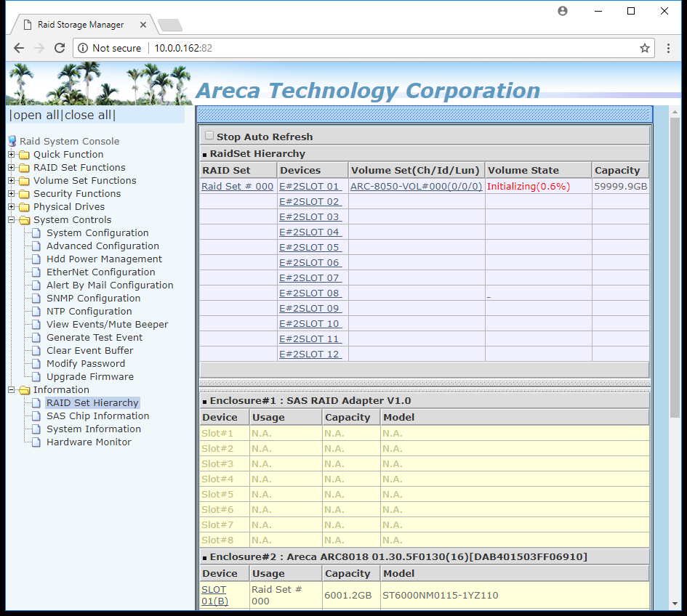Open ARC-8050-VOL#000(0/0/0) volume link
This screenshot has height=616, width=687.
click(x=417, y=187)
